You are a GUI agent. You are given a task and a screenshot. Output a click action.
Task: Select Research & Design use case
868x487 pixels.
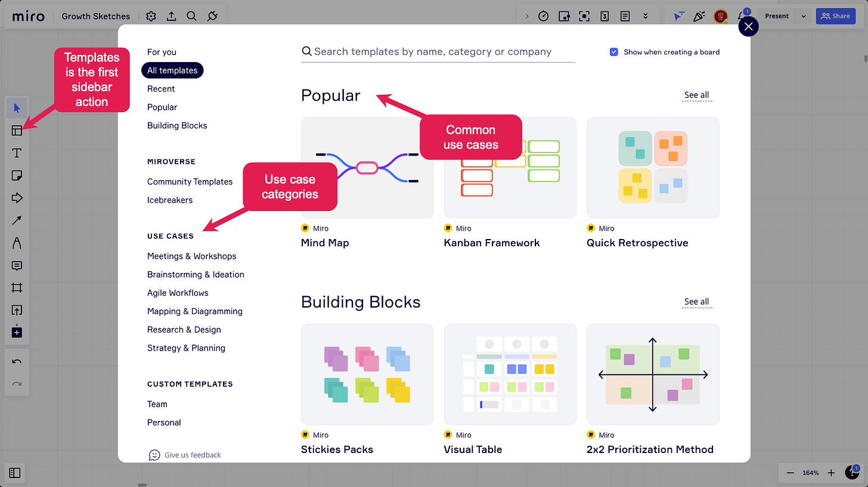(184, 330)
